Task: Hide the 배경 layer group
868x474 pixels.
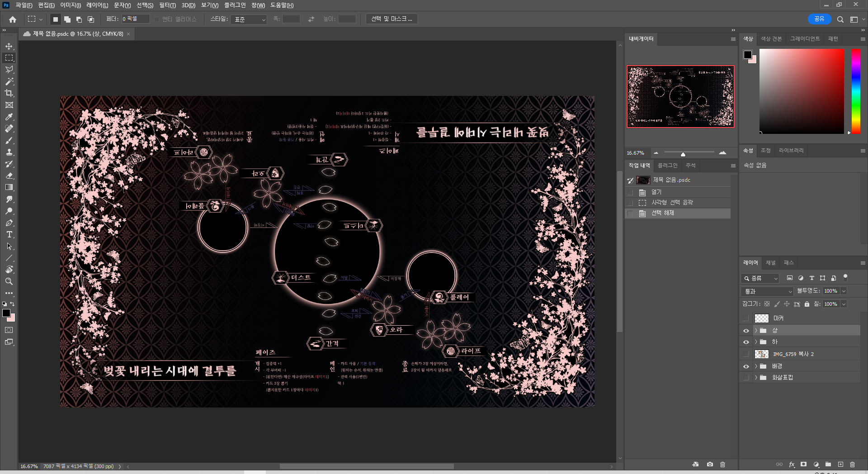Action: [746, 366]
